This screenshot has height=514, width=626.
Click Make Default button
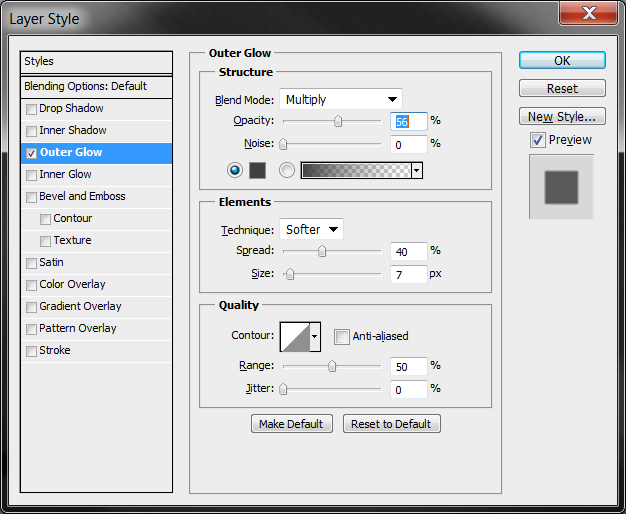click(x=291, y=424)
